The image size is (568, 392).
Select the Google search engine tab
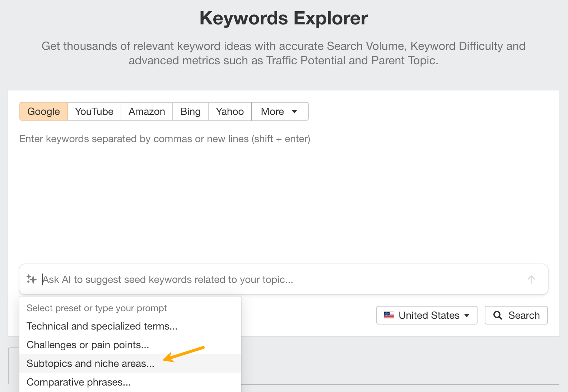(43, 111)
